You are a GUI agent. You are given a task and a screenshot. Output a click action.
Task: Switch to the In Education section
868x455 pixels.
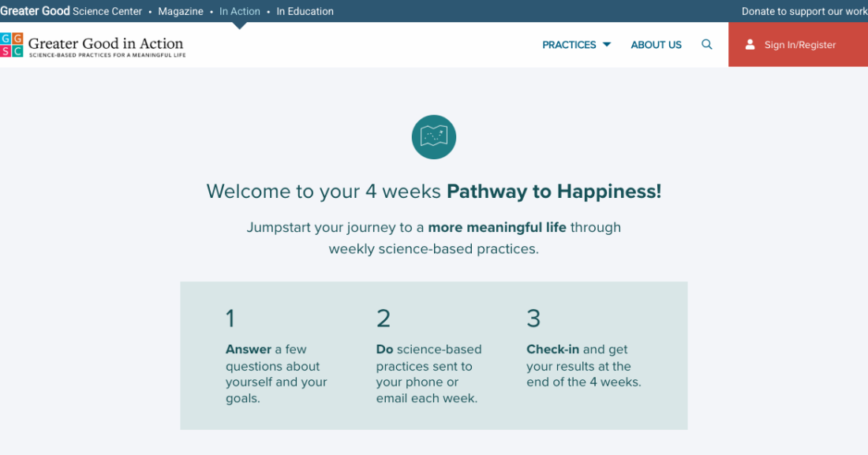pos(305,11)
